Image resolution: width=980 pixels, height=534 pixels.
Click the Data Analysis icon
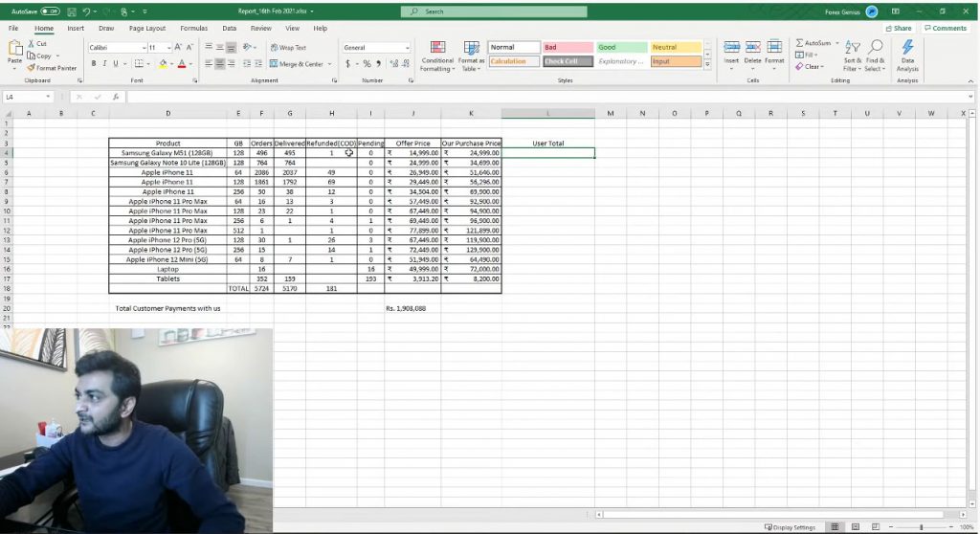tap(907, 55)
